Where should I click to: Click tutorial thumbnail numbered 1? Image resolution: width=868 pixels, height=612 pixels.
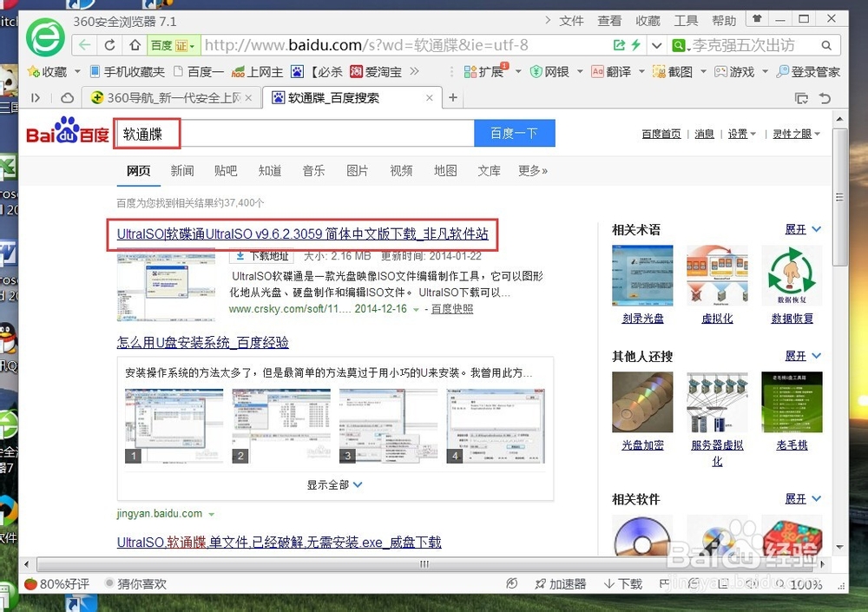[174, 425]
